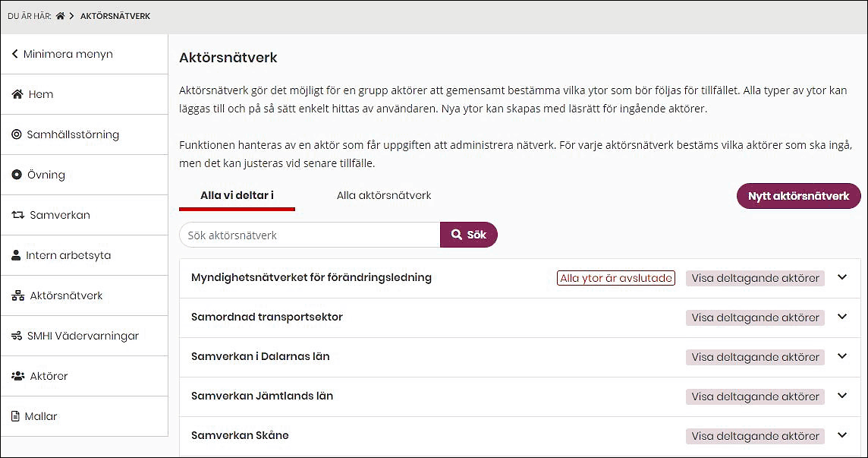This screenshot has height=458, width=868.
Task: Expand the Samordnad transportsektor row
Action: pyautogui.click(x=842, y=317)
